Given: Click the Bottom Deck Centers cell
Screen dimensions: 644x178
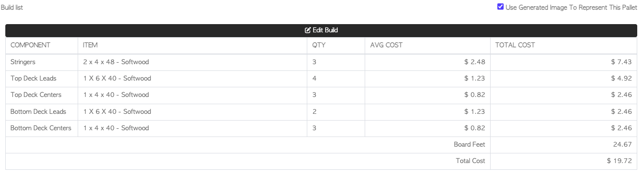Looking at the screenshot, I should 41,128.
